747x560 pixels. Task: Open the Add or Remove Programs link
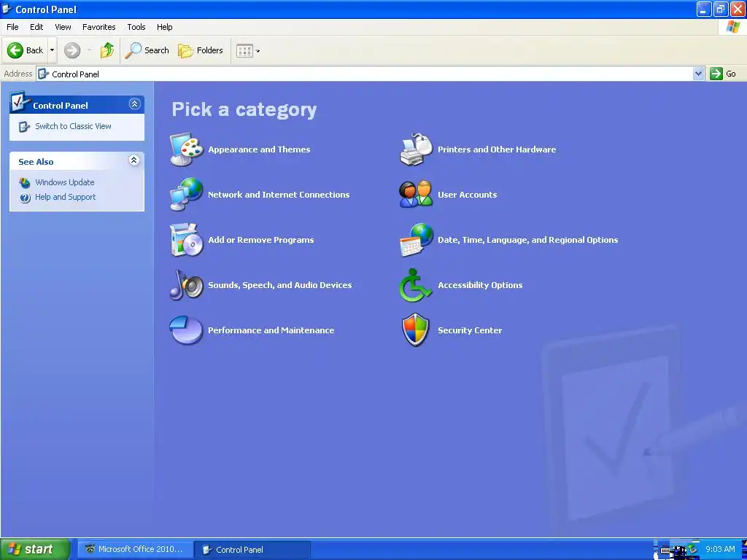coord(261,239)
